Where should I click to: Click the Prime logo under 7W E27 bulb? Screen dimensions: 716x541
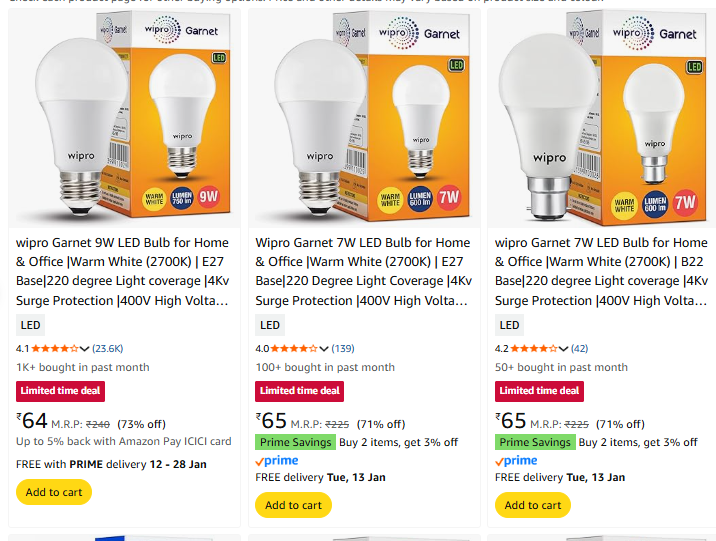[x=277, y=461]
